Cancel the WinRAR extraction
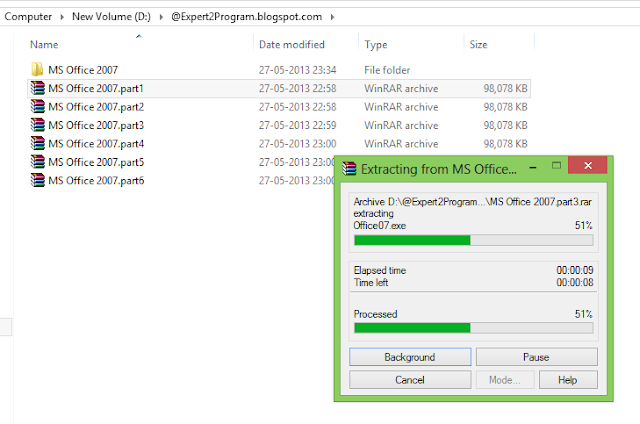The width and height of the screenshot is (640, 424). [x=410, y=380]
